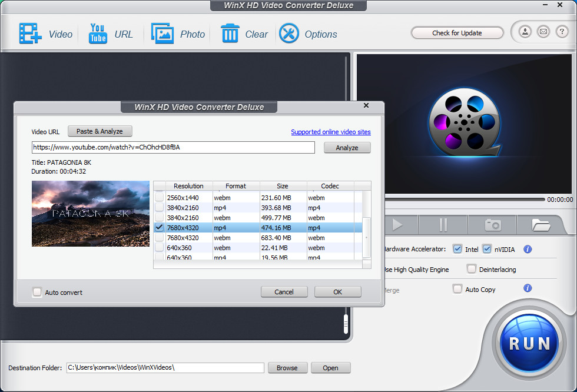
Task: Toggle the nVIDIA accelerator checkbox
Action: pos(486,249)
